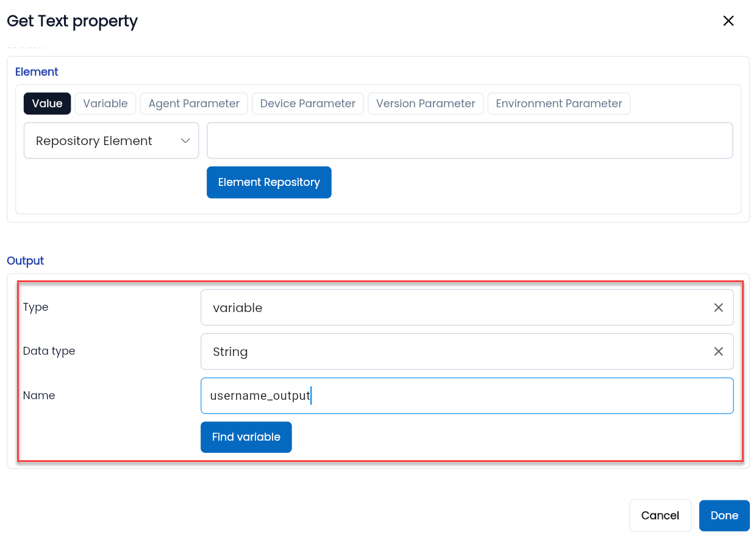Clear the Data type field using its X icon
Screen dimensions: 756x540
tap(718, 351)
